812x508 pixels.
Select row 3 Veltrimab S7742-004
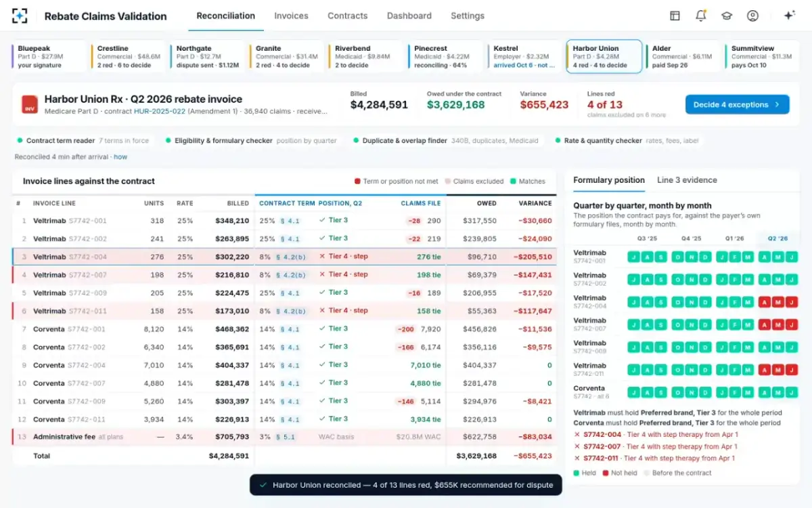coord(284,257)
